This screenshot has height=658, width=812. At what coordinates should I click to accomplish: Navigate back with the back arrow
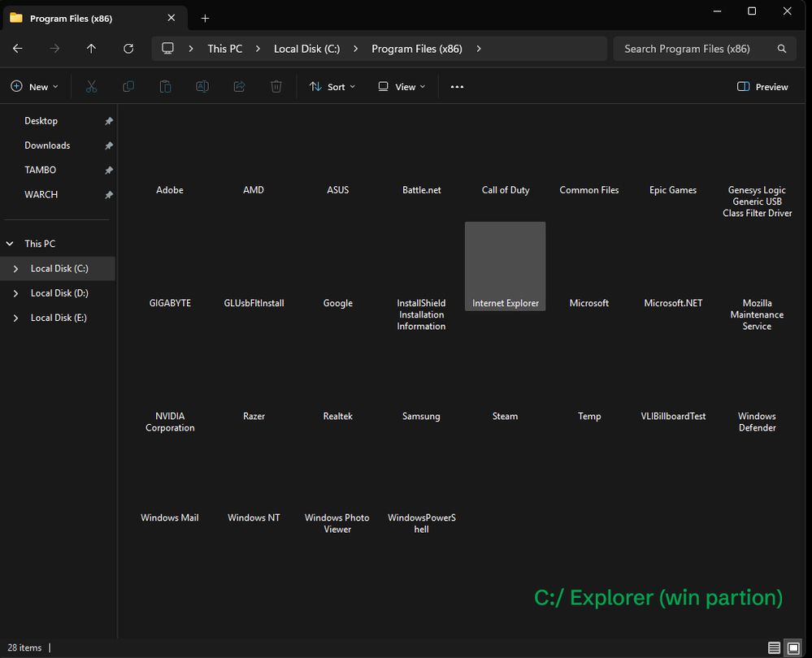(x=18, y=49)
